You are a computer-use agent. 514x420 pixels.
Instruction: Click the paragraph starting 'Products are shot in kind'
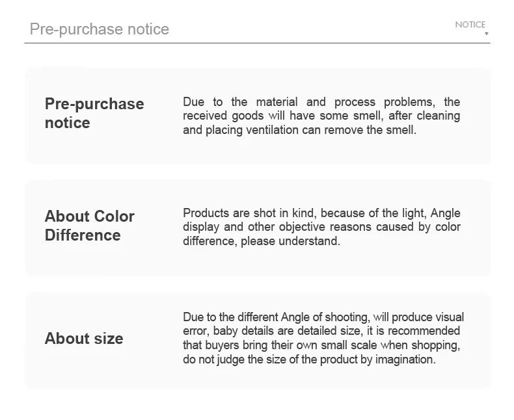coord(321,227)
